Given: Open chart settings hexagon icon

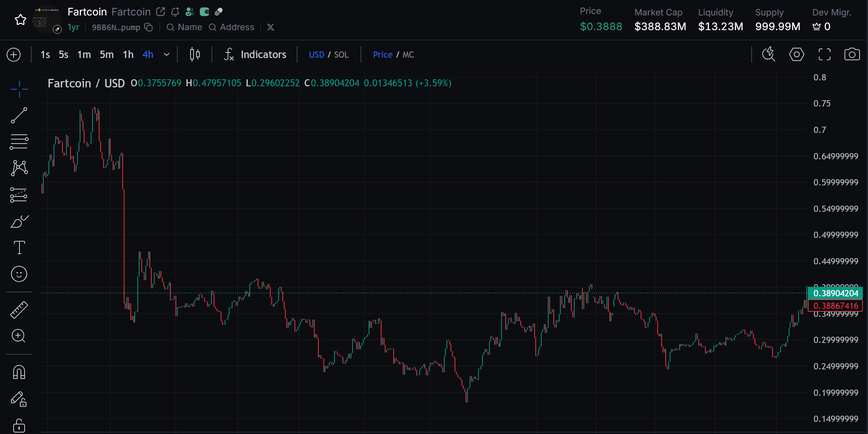Looking at the screenshot, I should pyautogui.click(x=796, y=55).
